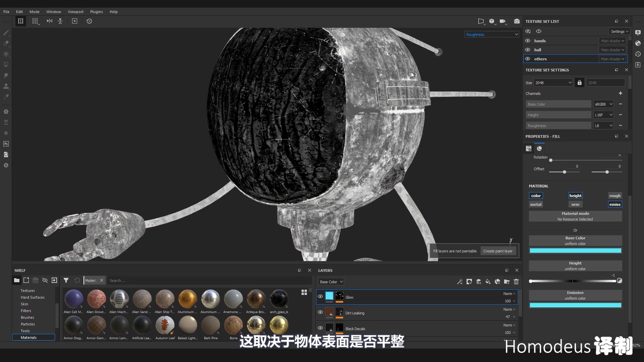
Task: Toggle the perspective grid view icon
Action: (481, 21)
